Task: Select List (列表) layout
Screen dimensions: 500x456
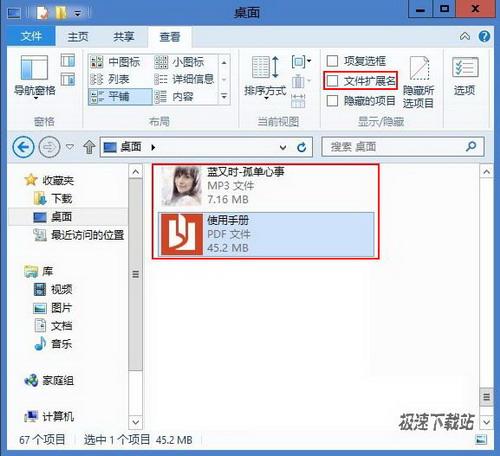Action: 110,79
